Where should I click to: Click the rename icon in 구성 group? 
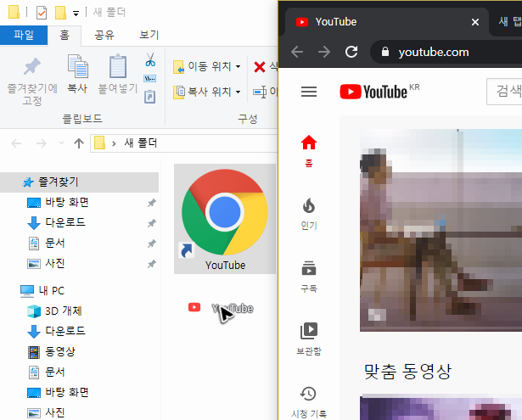click(260, 92)
